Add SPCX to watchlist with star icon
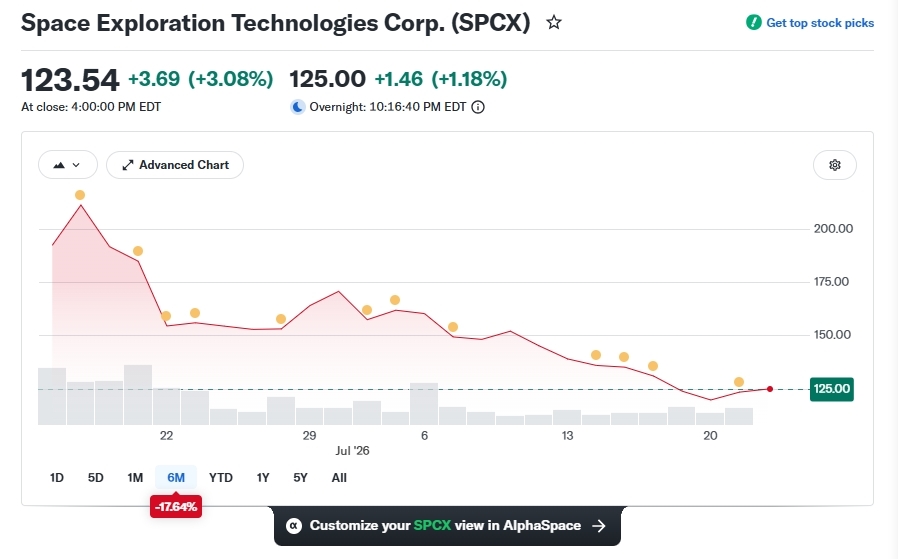The height and width of the screenshot is (559, 898). pyautogui.click(x=554, y=23)
